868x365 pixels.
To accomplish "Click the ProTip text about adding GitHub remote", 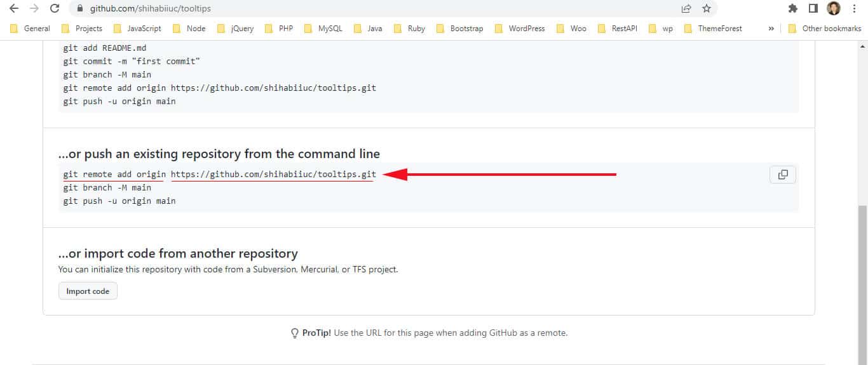I will click(x=435, y=333).
